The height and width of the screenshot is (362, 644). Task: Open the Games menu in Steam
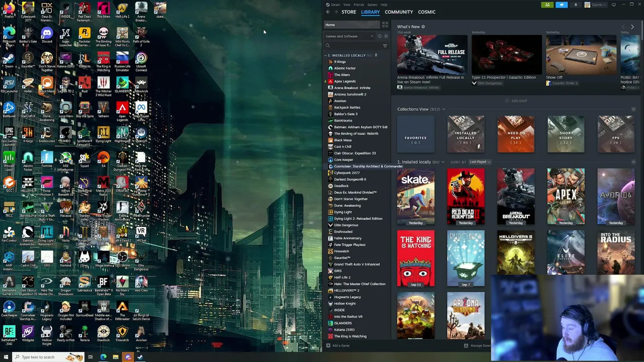[372, 5]
